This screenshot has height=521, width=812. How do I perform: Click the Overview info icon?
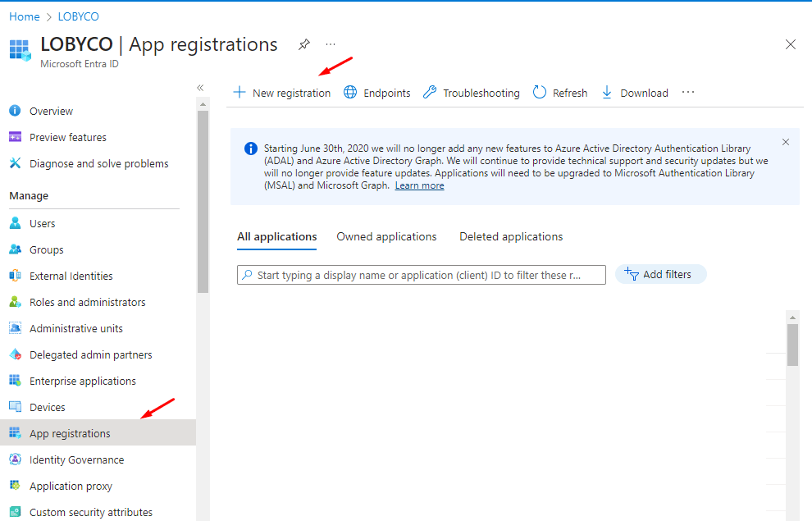pyautogui.click(x=15, y=110)
